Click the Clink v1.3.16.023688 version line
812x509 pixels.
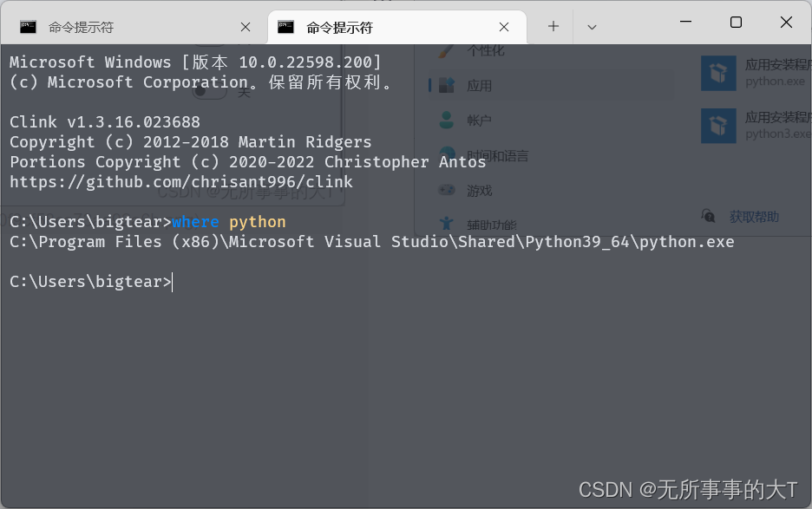(105, 121)
